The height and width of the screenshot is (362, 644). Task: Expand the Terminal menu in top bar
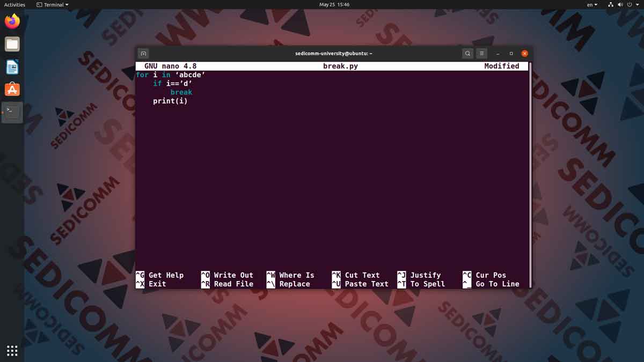click(x=52, y=4)
